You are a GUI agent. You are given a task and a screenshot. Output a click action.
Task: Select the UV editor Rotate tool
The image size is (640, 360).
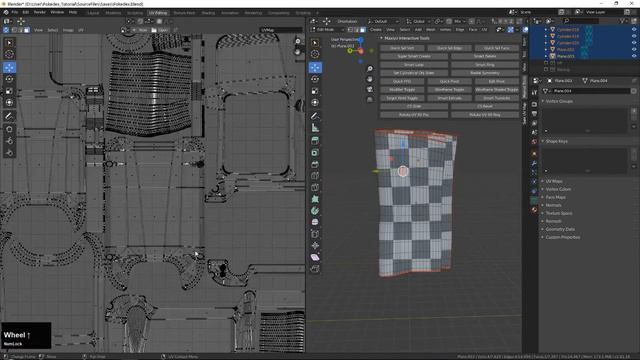pyautogui.click(x=9, y=79)
